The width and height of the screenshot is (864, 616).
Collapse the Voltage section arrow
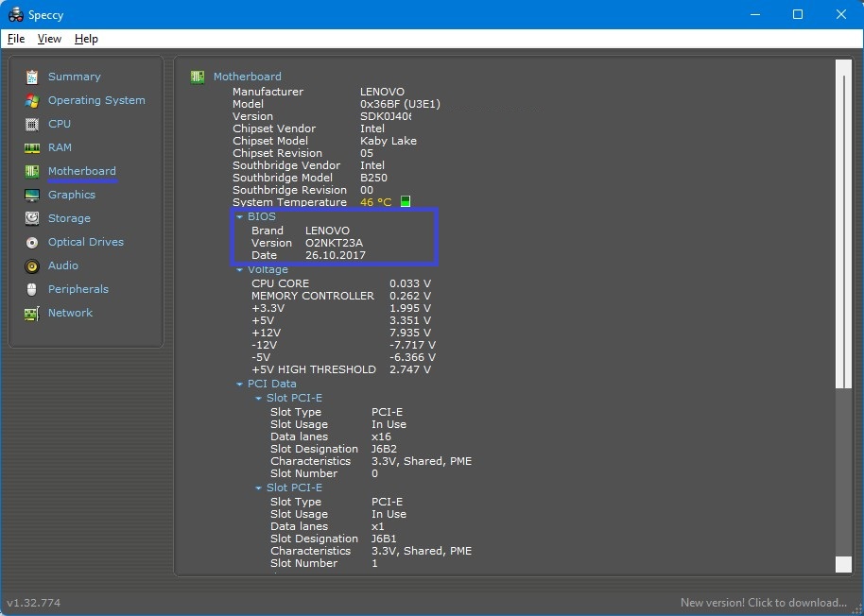pyautogui.click(x=240, y=270)
